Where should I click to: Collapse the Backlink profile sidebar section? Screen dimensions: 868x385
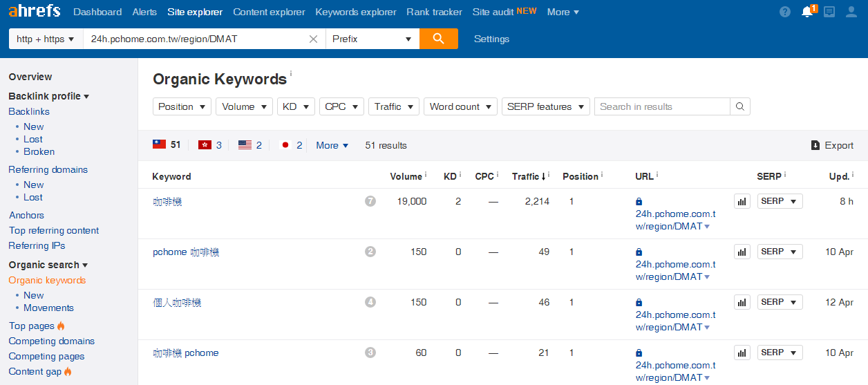(x=49, y=96)
